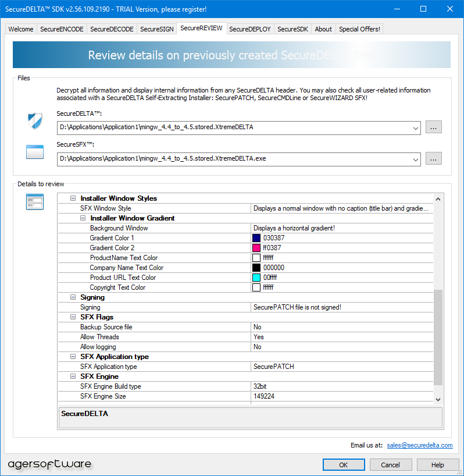Click the details list scroll up arrow
The width and height of the screenshot is (464, 476).
pos(438,199)
